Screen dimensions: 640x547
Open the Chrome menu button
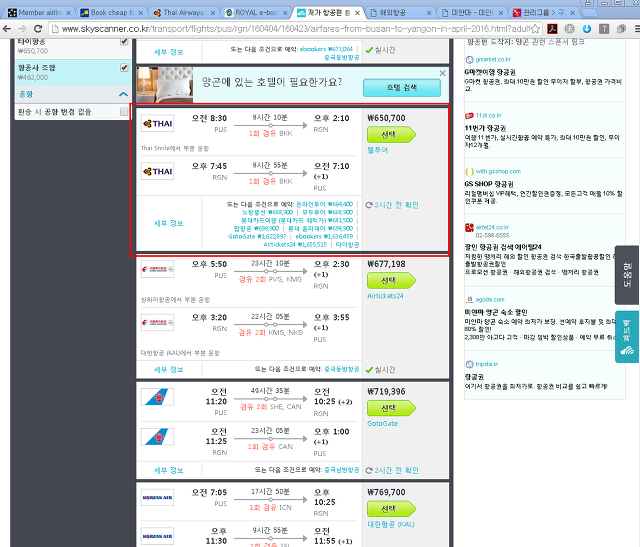[x=637, y=29]
